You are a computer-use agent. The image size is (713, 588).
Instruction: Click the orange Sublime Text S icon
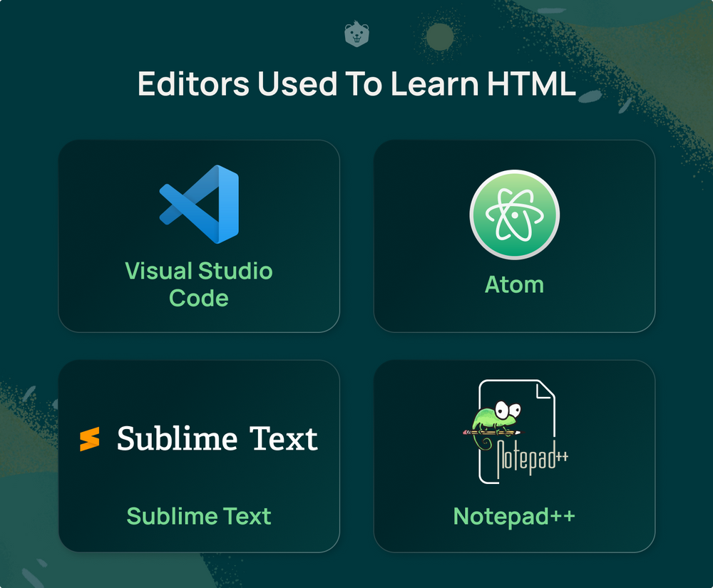pos(90,440)
